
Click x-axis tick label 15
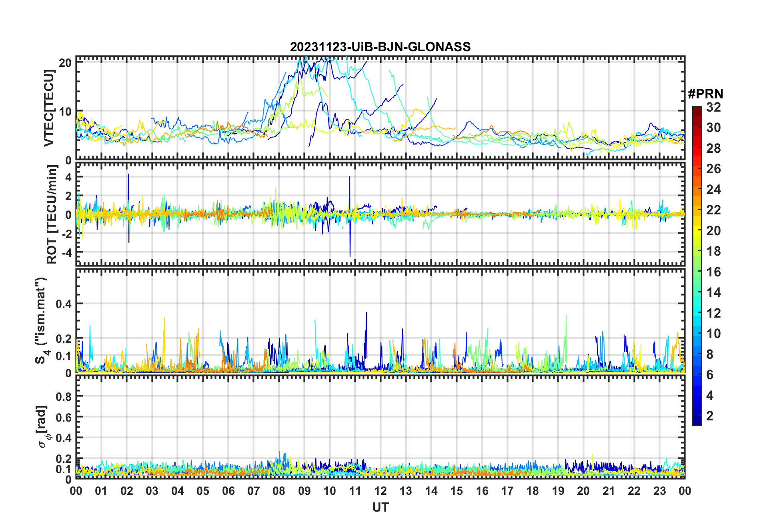(x=457, y=491)
